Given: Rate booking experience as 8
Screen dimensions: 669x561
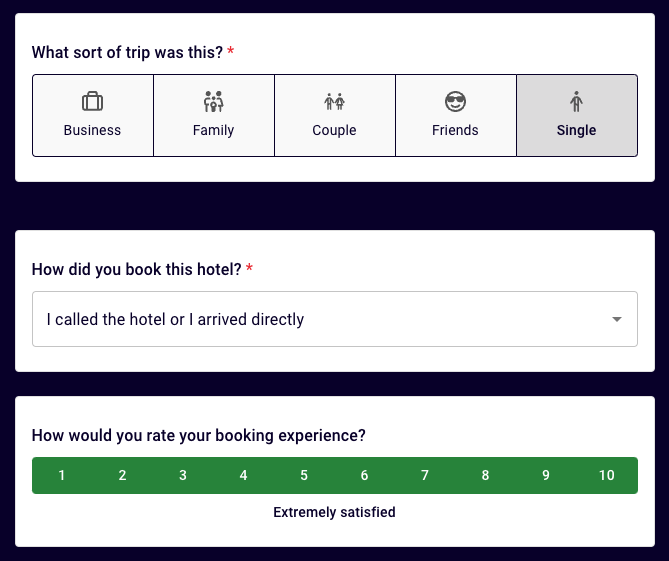Looking at the screenshot, I should (486, 475).
